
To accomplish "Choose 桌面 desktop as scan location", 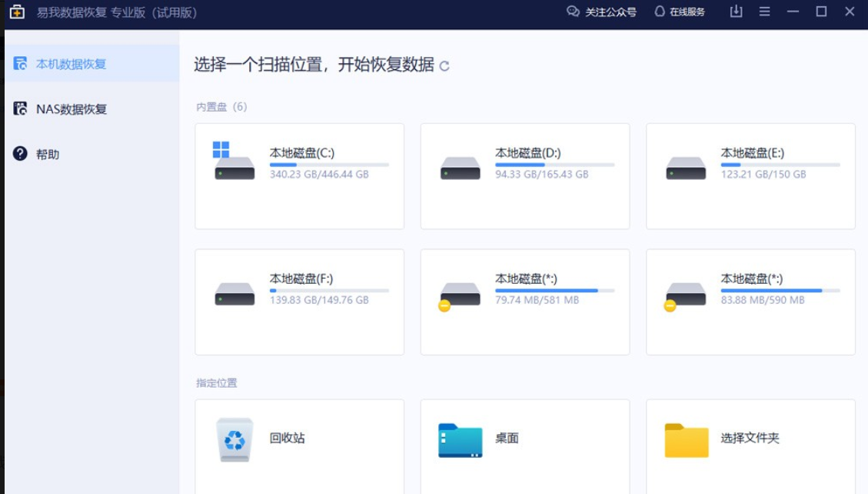I will pyautogui.click(x=460, y=440).
